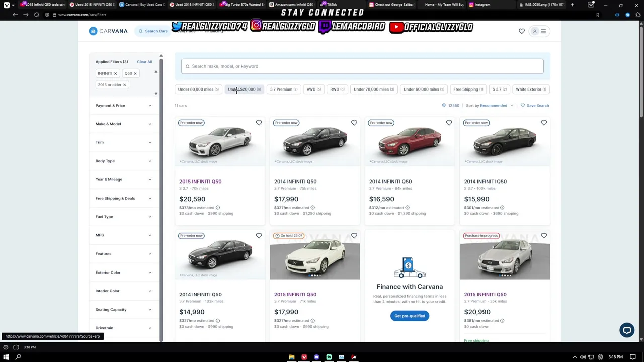Click the browser address bar URL
The width and height of the screenshot is (644, 362).
tap(83, 15)
